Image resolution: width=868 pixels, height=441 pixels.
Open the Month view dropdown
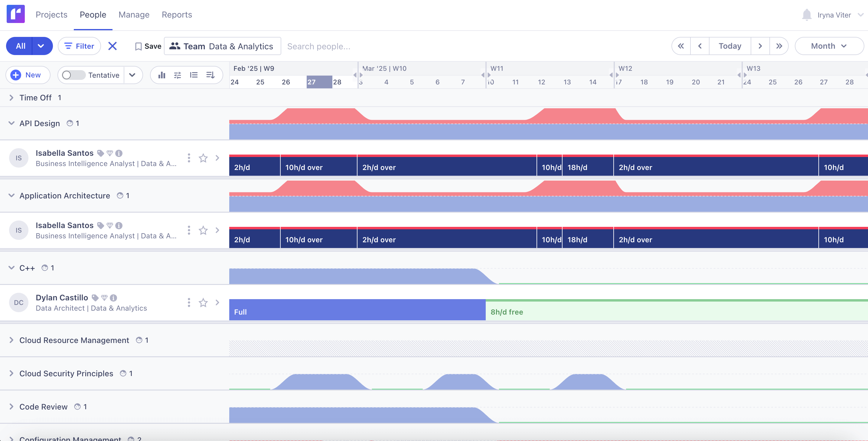[829, 46]
